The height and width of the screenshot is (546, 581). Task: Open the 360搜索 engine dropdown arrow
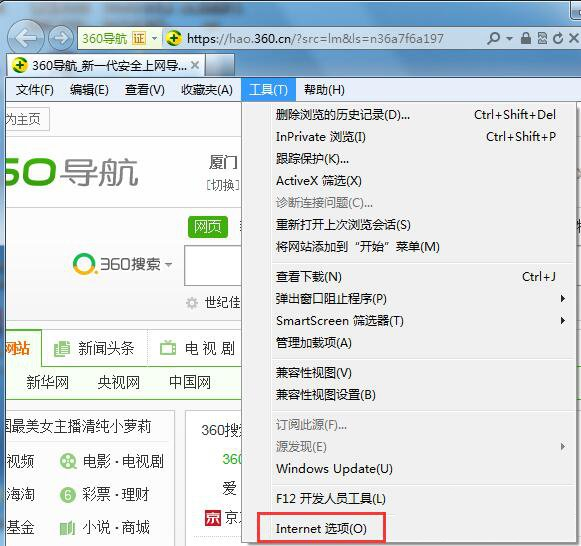tap(169, 264)
